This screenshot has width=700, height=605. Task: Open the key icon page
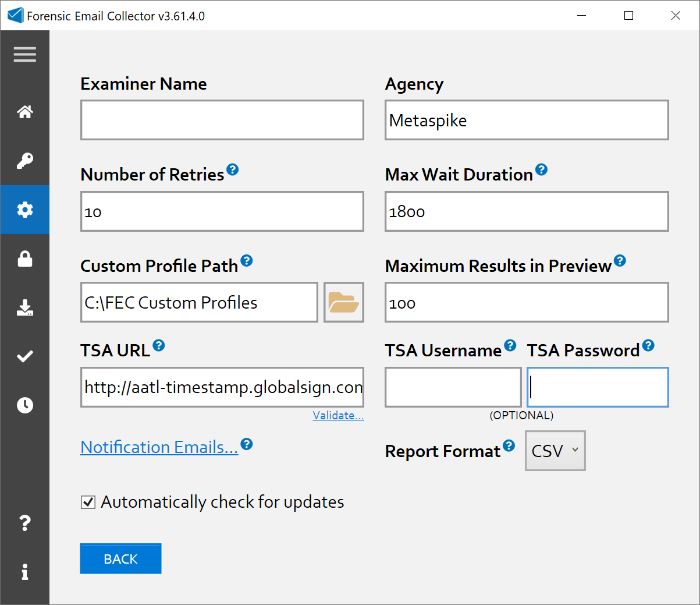[x=25, y=161]
